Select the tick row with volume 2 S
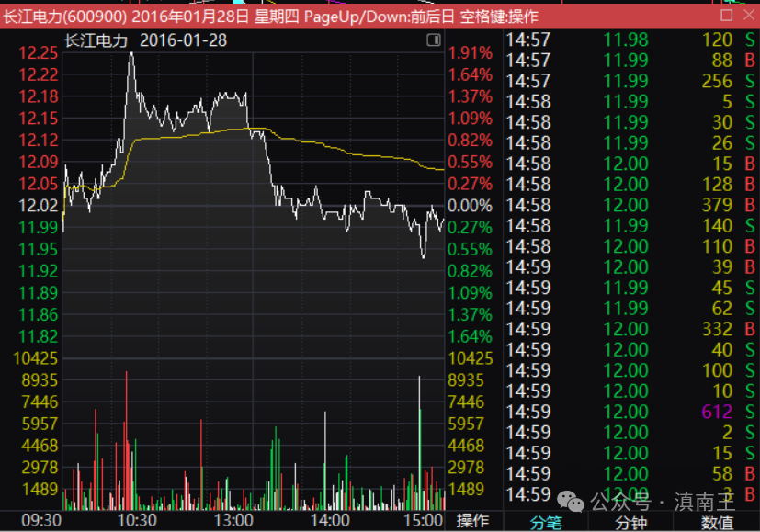The height and width of the screenshot is (532, 760). point(630,433)
